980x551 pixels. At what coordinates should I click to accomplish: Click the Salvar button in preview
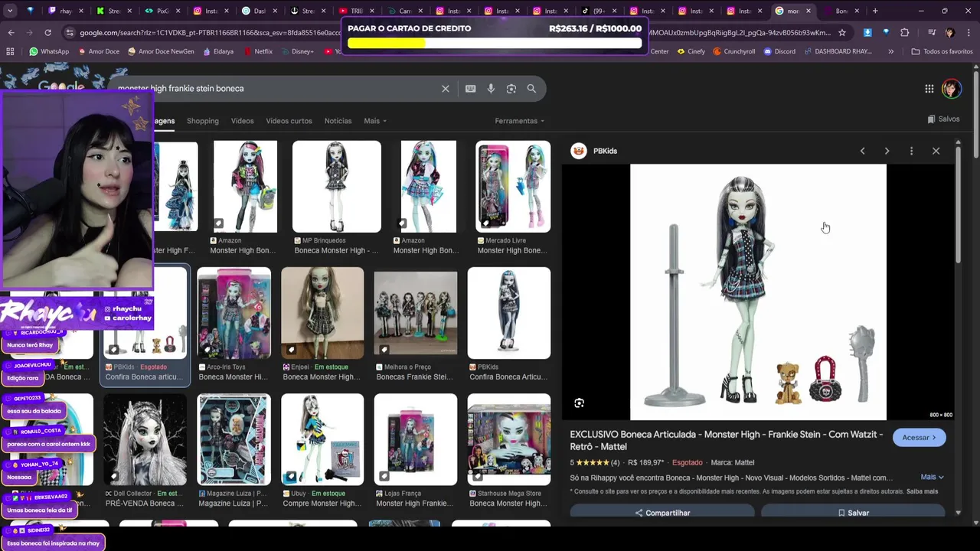(x=853, y=513)
